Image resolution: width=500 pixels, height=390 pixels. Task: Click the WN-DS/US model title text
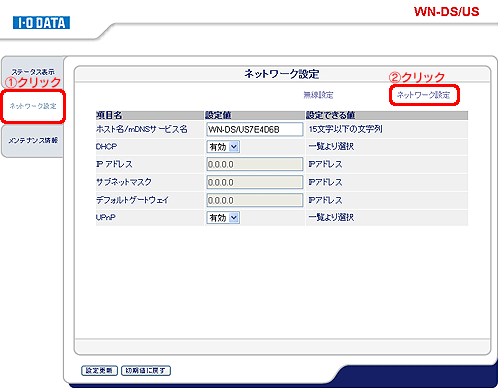446,12
